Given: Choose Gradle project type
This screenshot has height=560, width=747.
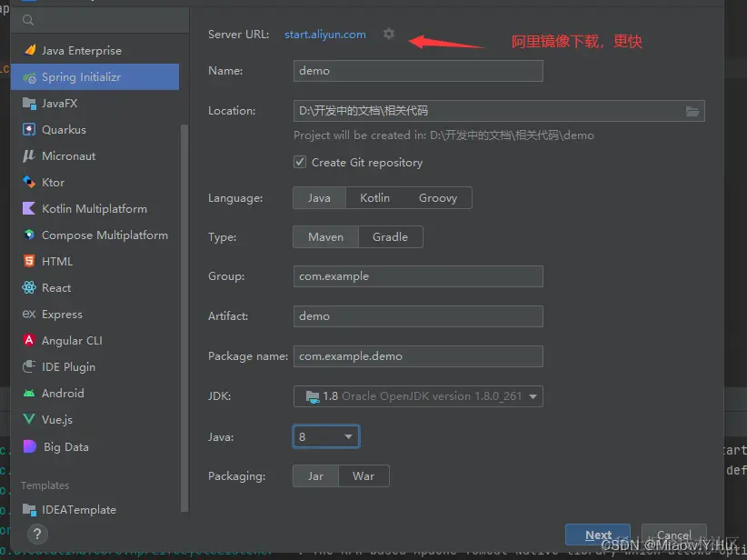Looking at the screenshot, I should pyautogui.click(x=390, y=237).
